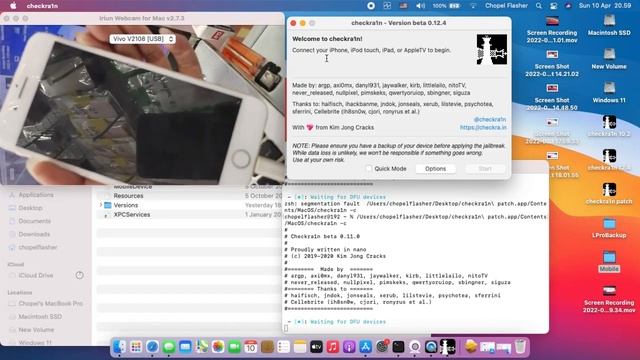The height and width of the screenshot is (360, 640).
Task: Select the Mobile folder on the desktop
Action: point(609,262)
